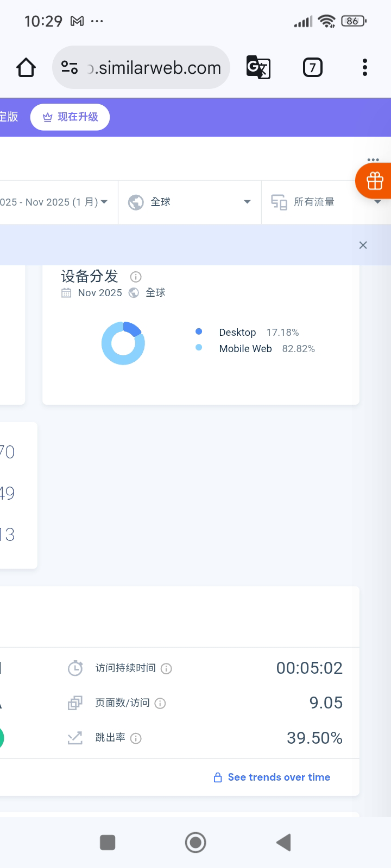Click info icon next to 跳出率
391x868 pixels.
[x=136, y=738]
